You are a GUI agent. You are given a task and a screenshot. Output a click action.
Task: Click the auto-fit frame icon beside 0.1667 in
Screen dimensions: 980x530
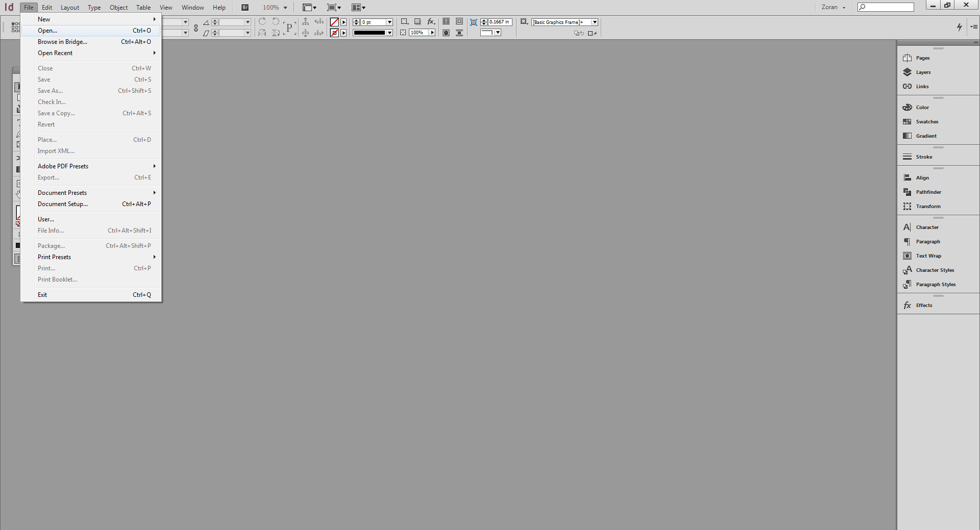pos(474,22)
